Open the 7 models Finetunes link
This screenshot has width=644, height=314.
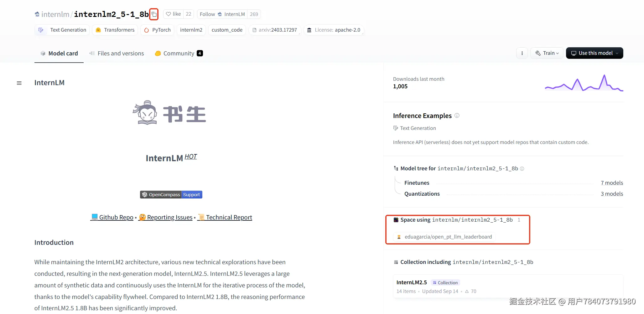point(612,183)
